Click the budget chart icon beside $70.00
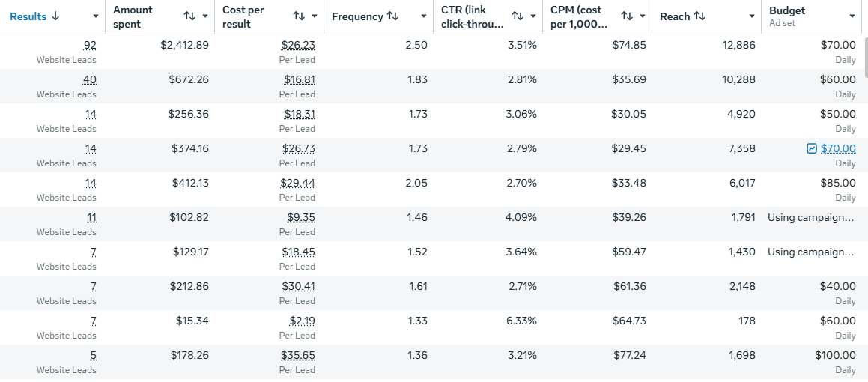868x382 pixels. pyautogui.click(x=812, y=148)
